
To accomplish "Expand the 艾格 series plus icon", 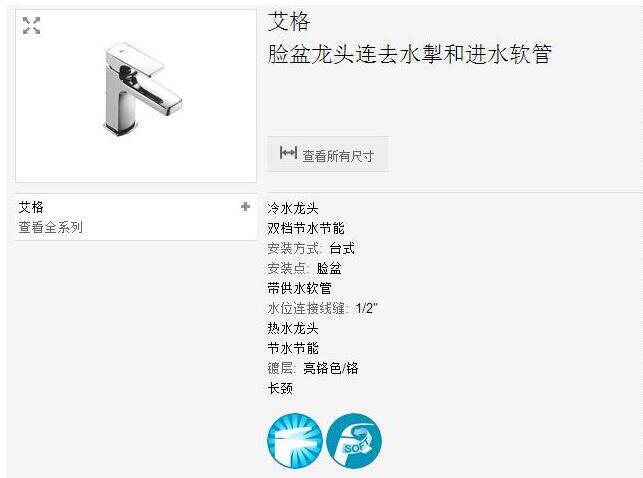I will [245, 207].
